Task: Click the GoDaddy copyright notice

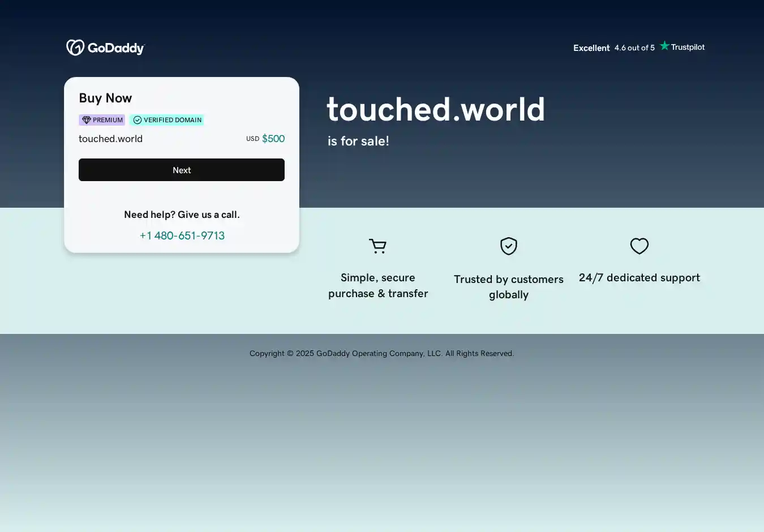Action: tap(381, 354)
